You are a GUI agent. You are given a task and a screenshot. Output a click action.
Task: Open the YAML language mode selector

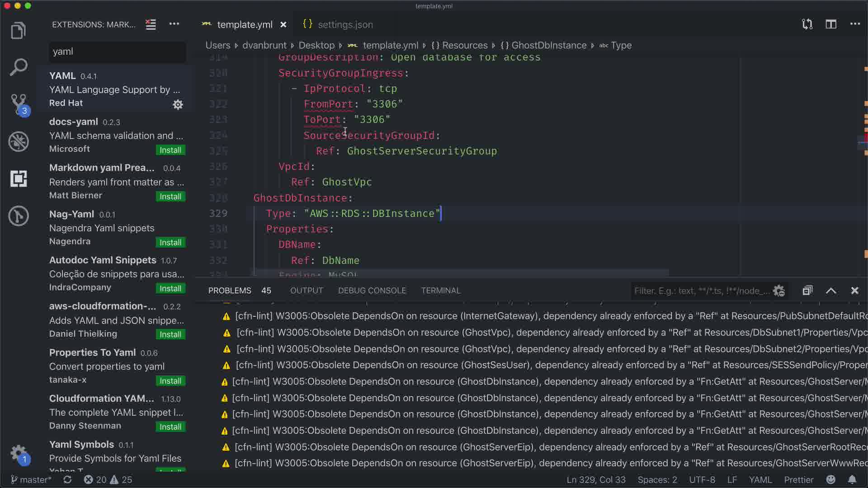pos(760,479)
